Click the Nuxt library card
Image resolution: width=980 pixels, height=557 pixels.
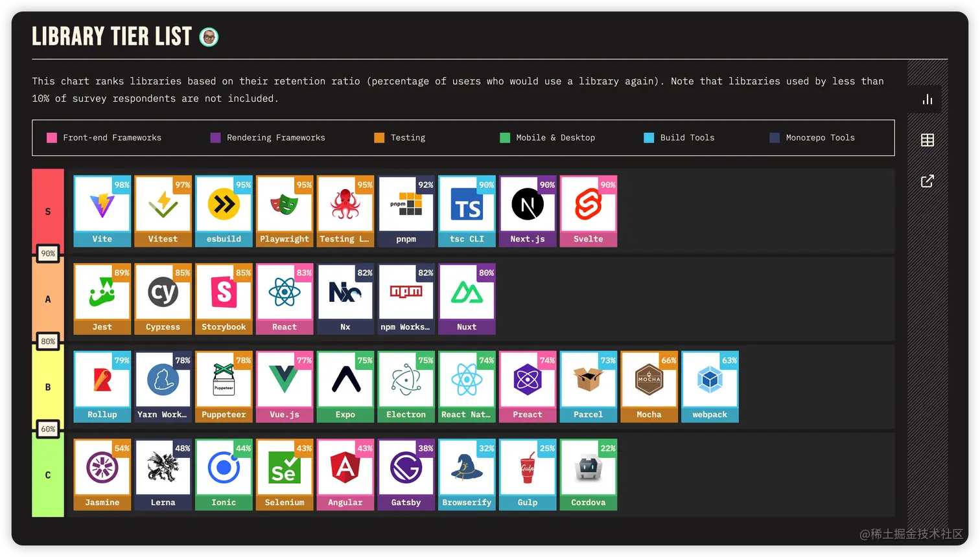[x=467, y=299]
